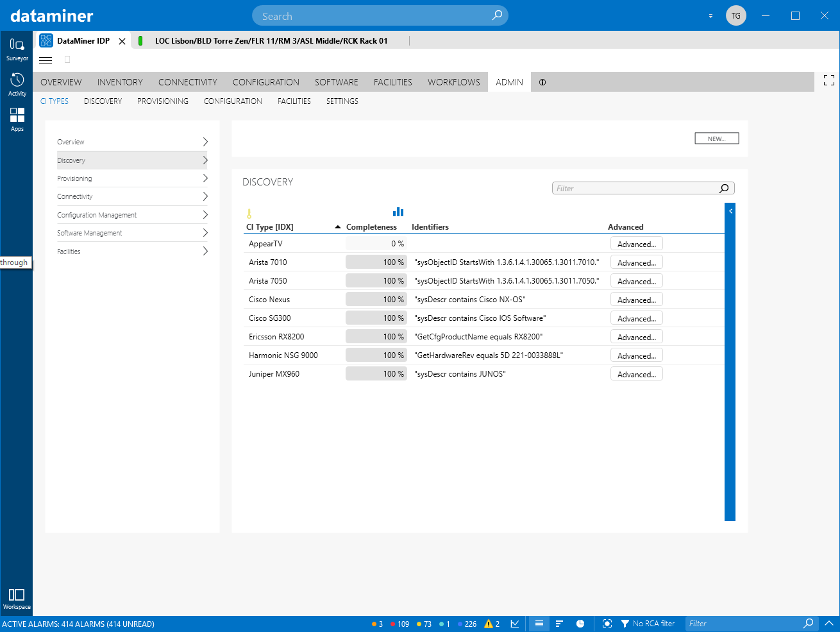The image size is (840, 632).
Task: Open the Activity sidebar panel
Action: pos(17,84)
